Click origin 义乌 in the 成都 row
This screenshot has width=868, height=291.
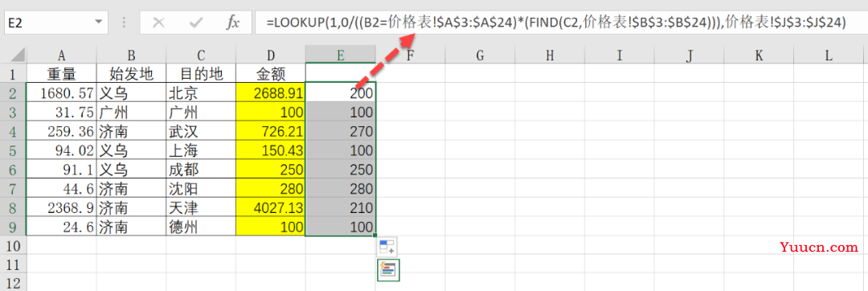pyautogui.click(x=131, y=170)
